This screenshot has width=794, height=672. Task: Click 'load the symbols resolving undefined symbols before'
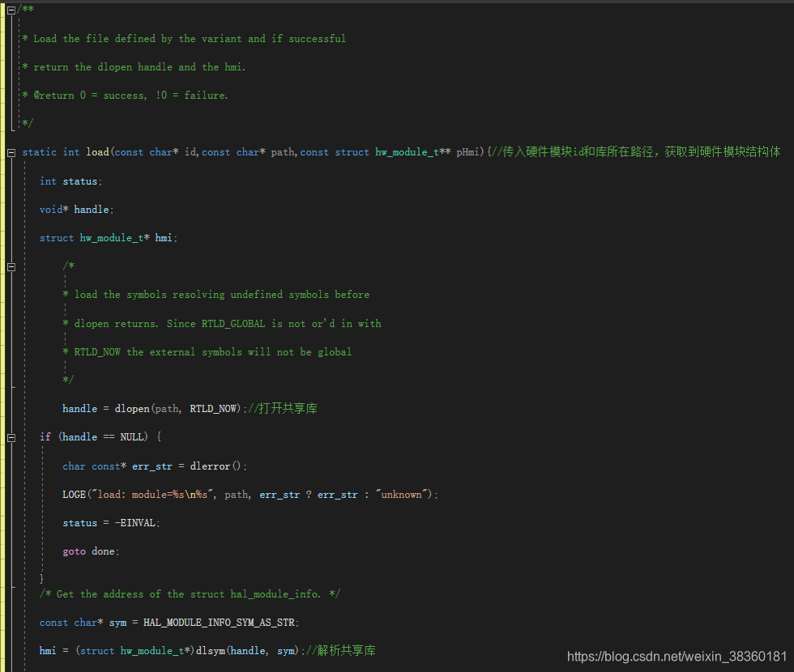(222, 295)
